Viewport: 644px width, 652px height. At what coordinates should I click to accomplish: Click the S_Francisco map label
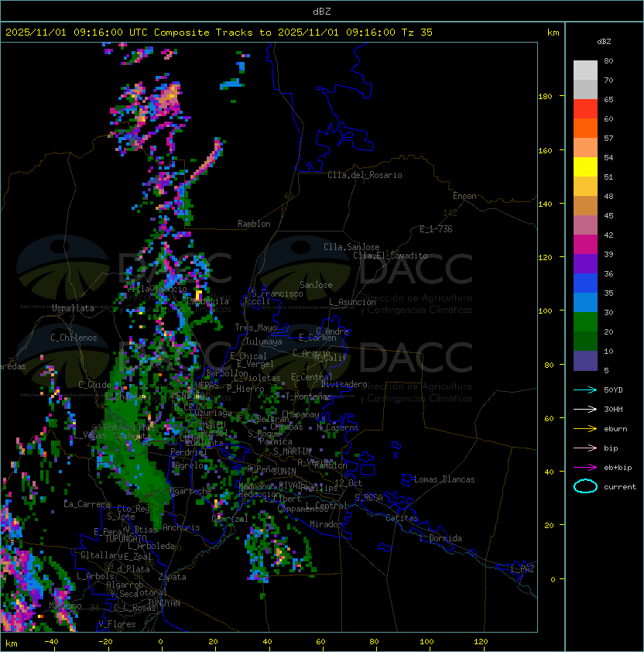click(277, 293)
